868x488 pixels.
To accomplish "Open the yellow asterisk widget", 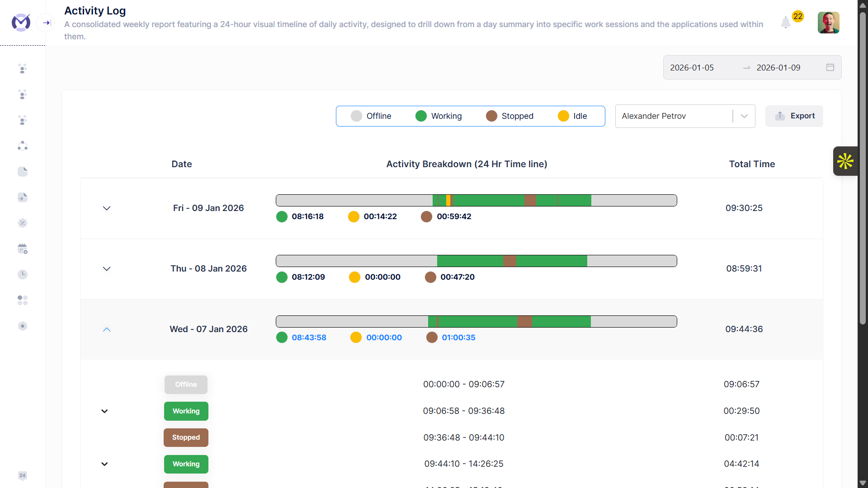I will click(845, 161).
